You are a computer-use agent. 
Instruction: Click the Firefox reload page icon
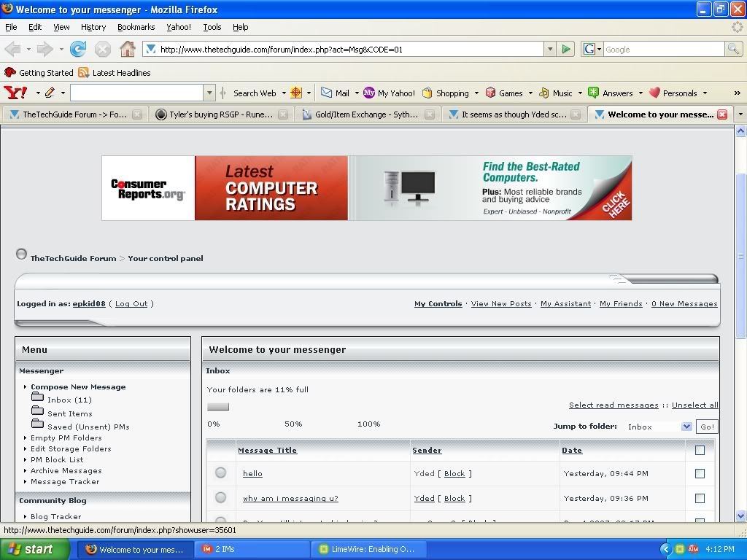(x=78, y=50)
